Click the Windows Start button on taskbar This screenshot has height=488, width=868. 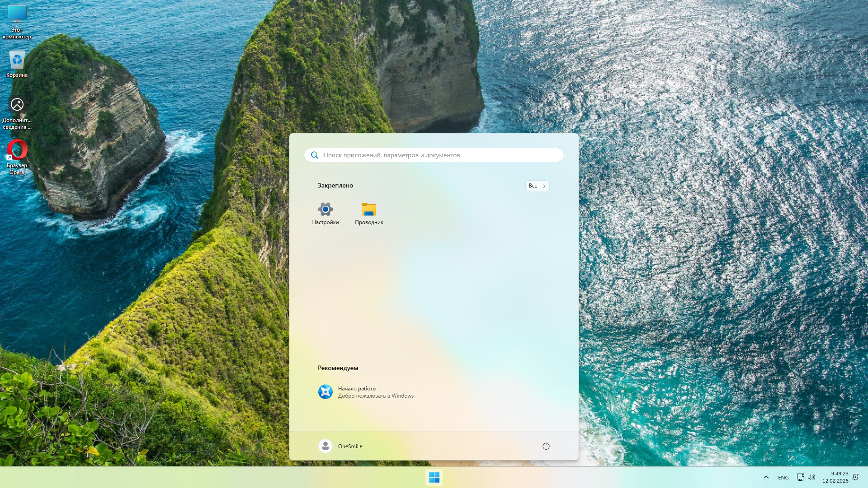pos(434,477)
